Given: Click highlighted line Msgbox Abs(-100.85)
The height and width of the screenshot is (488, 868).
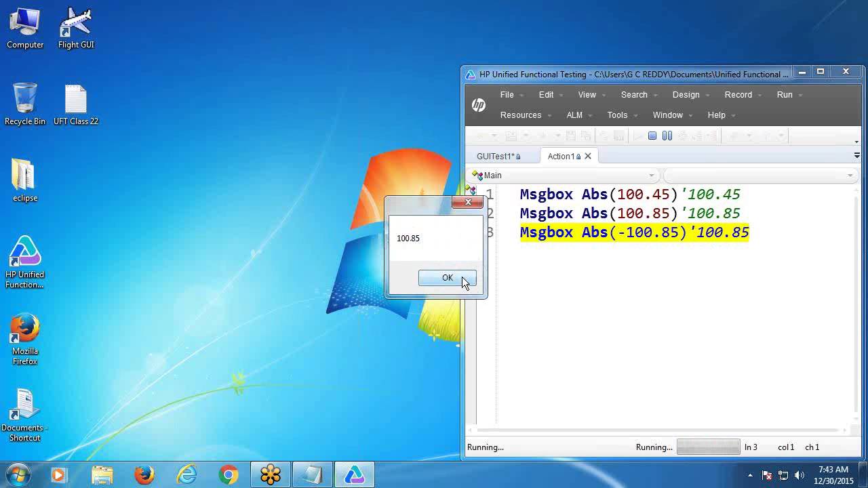Looking at the screenshot, I should pyautogui.click(x=634, y=232).
